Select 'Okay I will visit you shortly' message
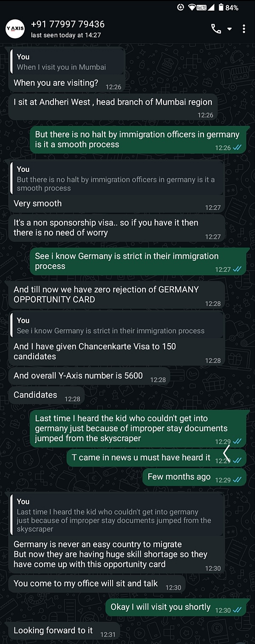 (161, 607)
